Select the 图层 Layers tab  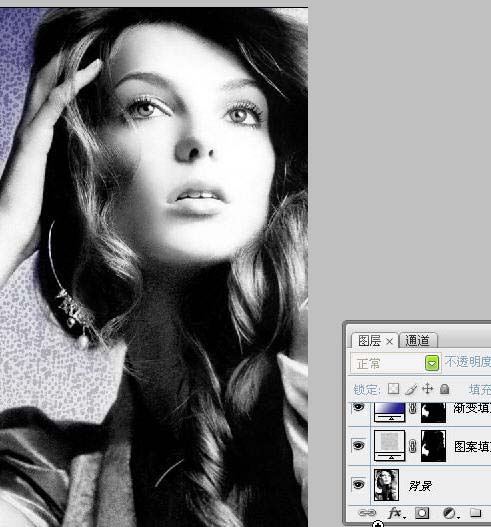(370, 340)
